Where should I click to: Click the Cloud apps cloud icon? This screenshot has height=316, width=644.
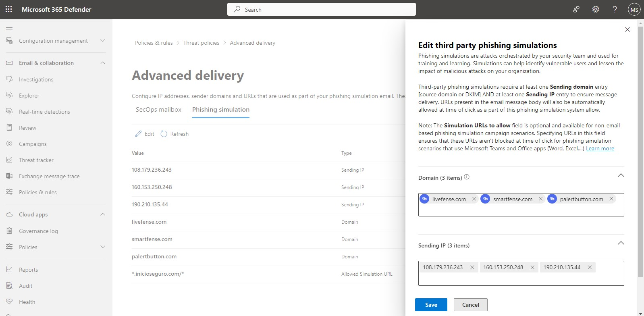pos(9,214)
